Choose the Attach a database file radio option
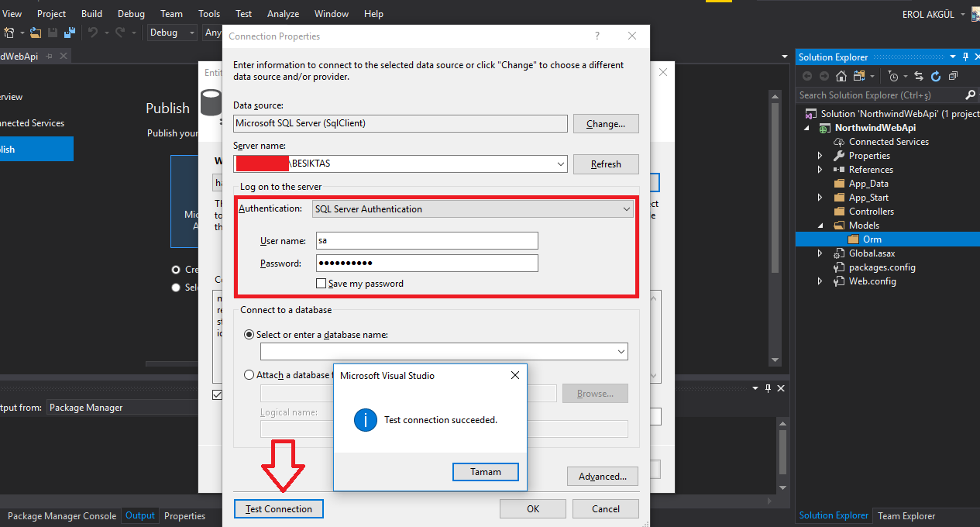This screenshot has width=980, height=527. [x=249, y=375]
